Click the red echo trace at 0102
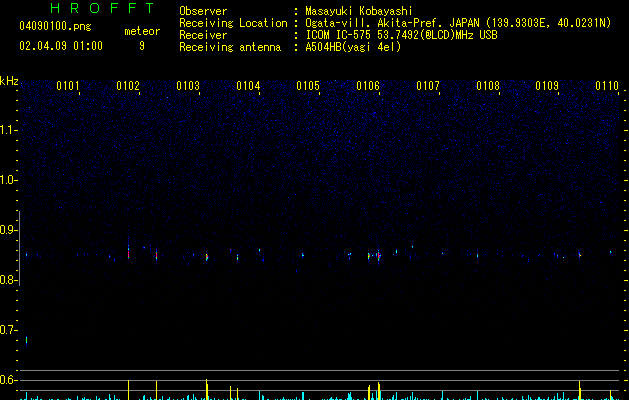Viewport: 629px width, 400px height. click(x=128, y=253)
